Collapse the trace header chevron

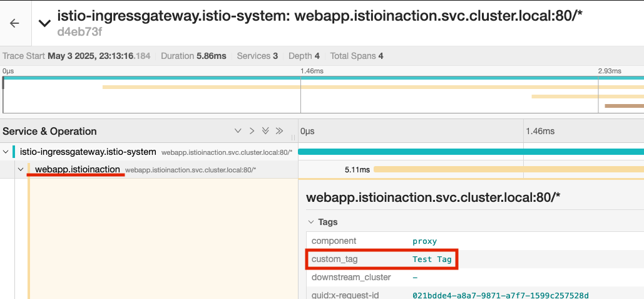(44, 23)
